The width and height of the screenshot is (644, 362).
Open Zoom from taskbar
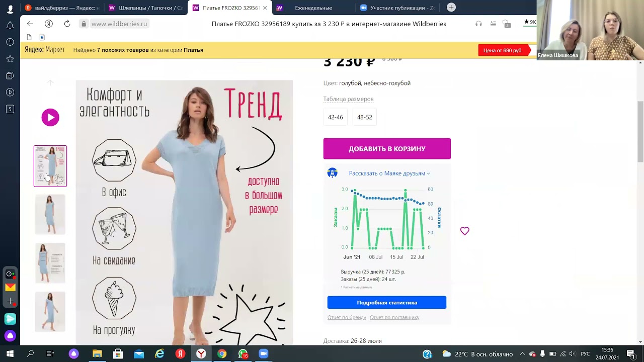coord(263,354)
